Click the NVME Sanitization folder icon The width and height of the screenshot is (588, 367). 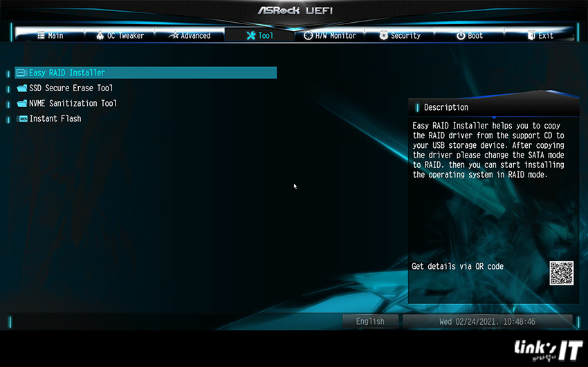pos(22,104)
